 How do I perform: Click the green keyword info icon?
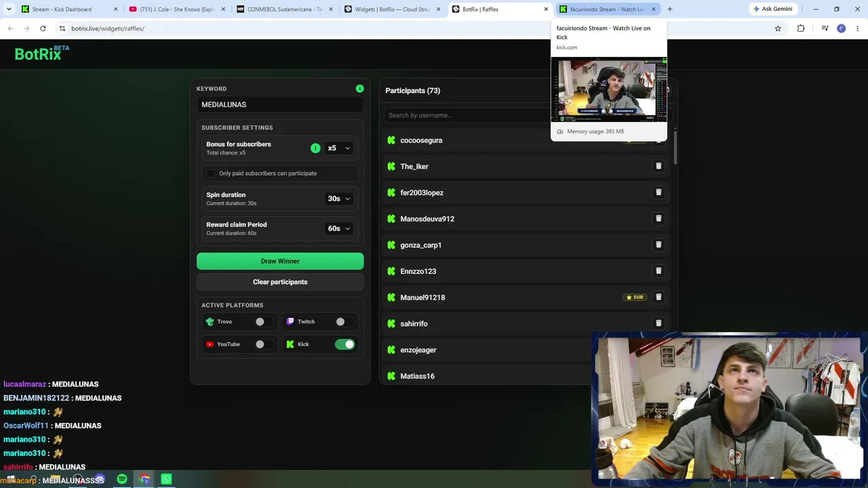(359, 89)
